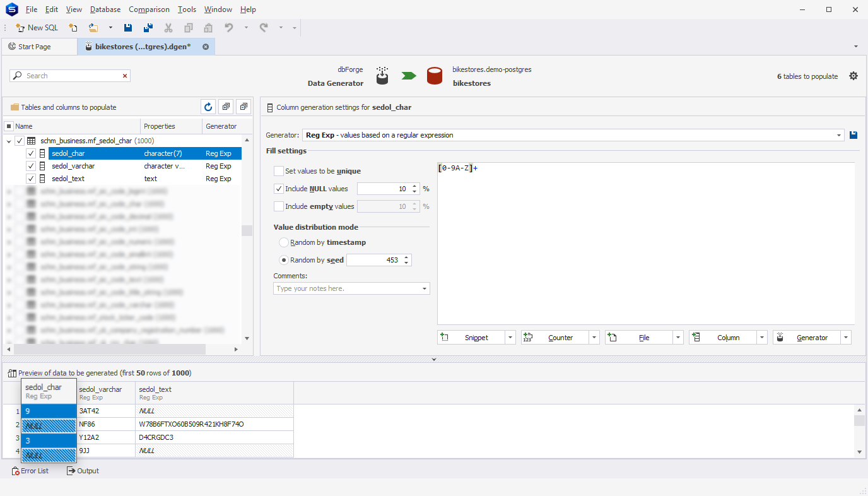Click the single-disk Save icon
868x496 pixels.
tap(128, 28)
